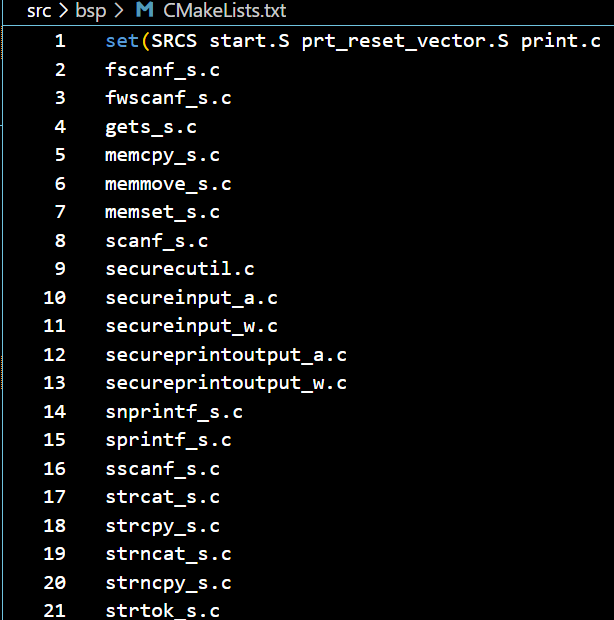The height and width of the screenshot is (620, 614).
Task: Click line number 1 in gutter
Action: pos(60,41)
